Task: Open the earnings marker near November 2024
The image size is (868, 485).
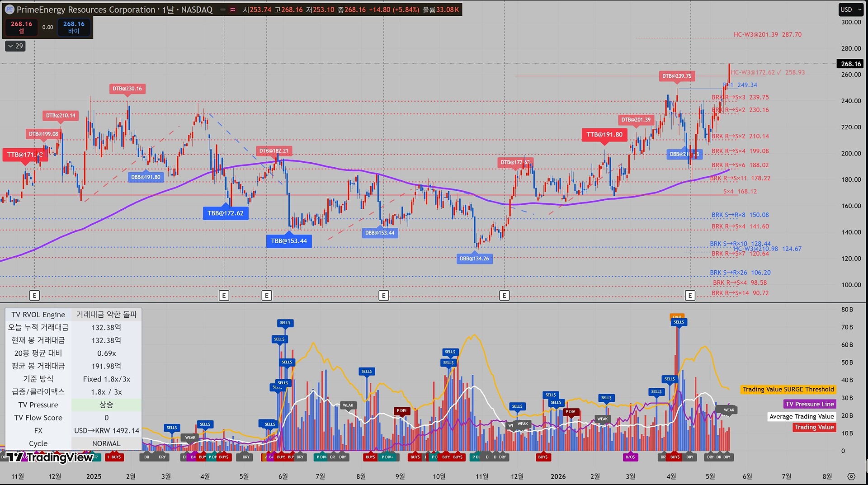Action: [34, 296]
